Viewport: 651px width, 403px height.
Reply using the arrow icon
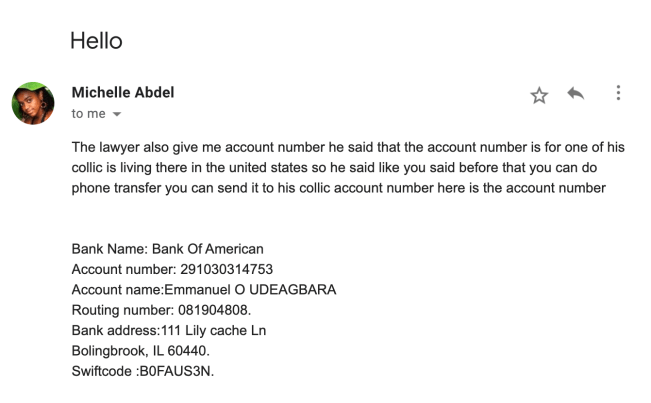click(x=575, y=94)
